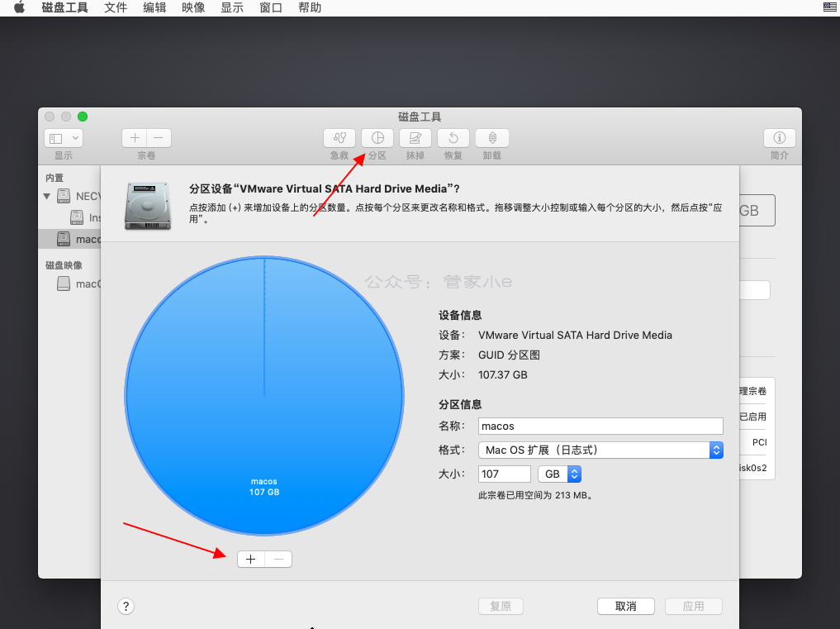
Task: Add a partition with the plus button
Action: [x=251, y=560]
